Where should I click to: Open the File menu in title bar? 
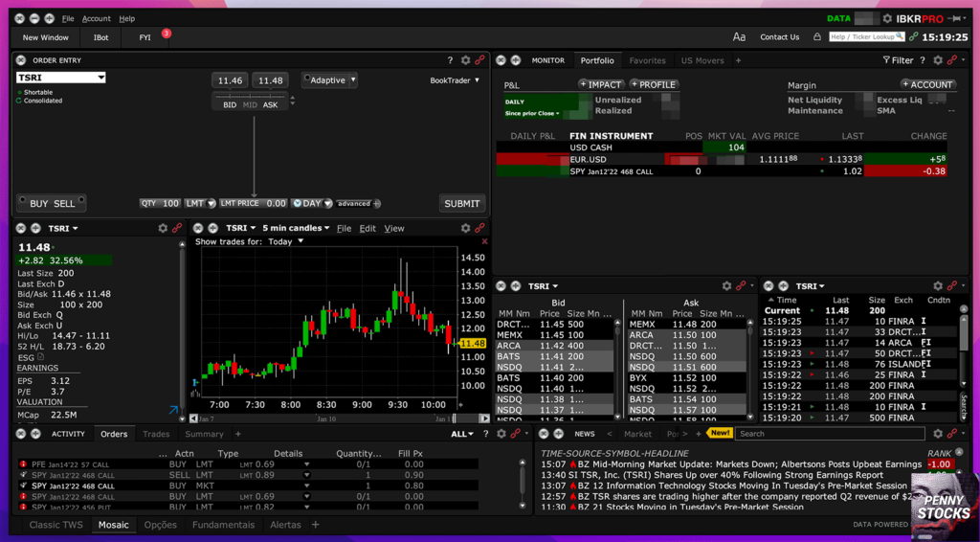point(68,19)
